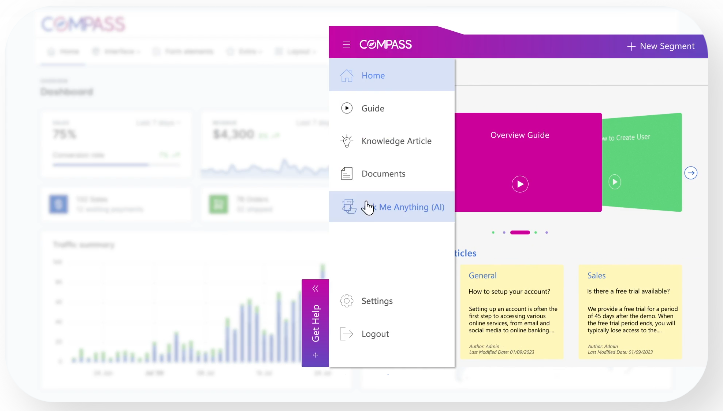Open Documents menu item
Screen dimensions: 723x411
392,173
